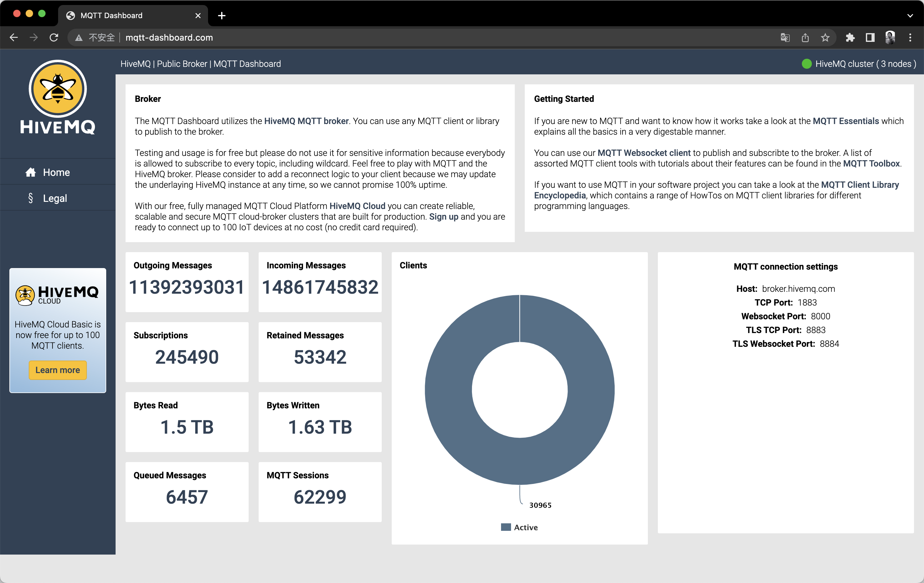This screenshot has width=924, height=583.
Task: Open the MQTT Toolbox link
Action: pyautogui.click(x=871, y=163)
